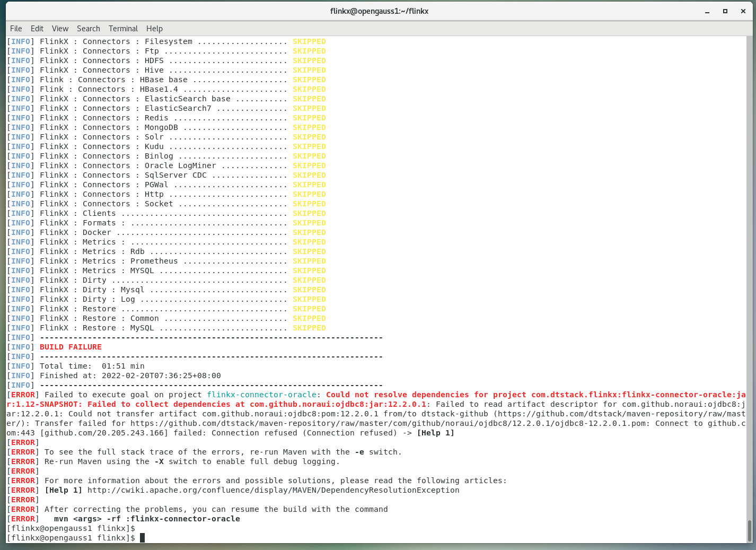Maximize the terminal window
The height and width of the screenshot is (550, 756).
[725, 11]
